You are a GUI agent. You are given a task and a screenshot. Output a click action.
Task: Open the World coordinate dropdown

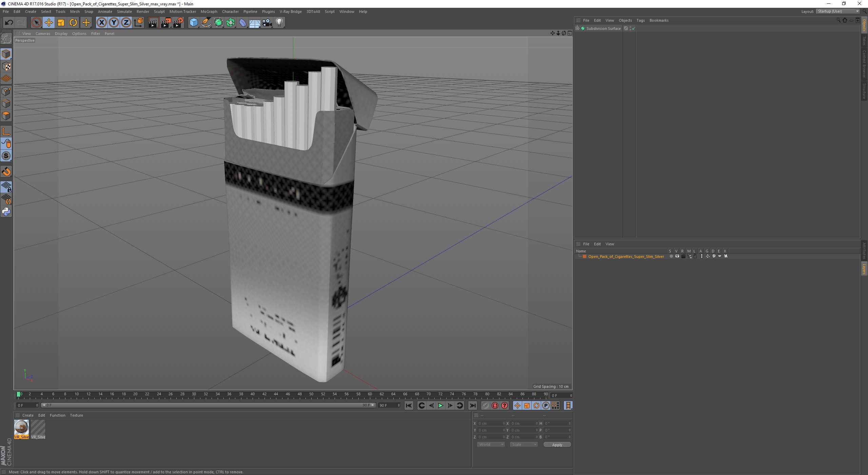point(491,444)
